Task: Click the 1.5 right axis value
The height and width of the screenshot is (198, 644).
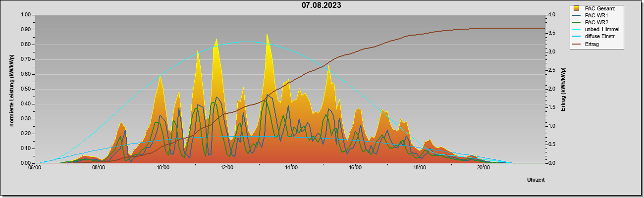Action: click(x=552, y=107)
